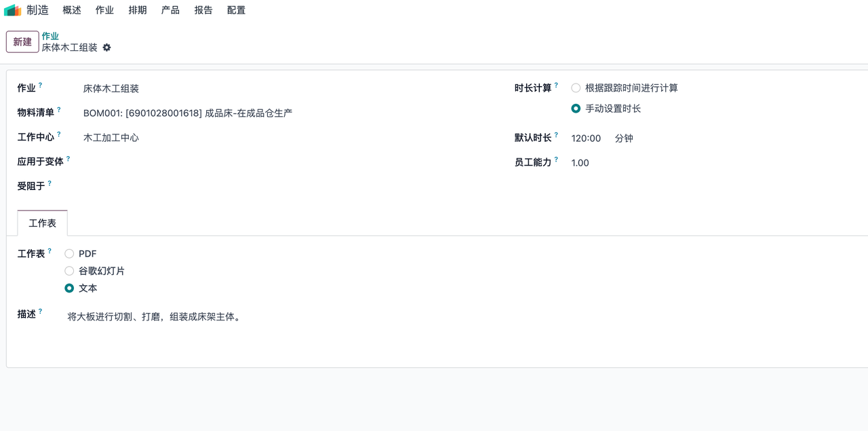Open the 报告 menu
Viewport: 868px width, 431px height.
coord(203,10)
